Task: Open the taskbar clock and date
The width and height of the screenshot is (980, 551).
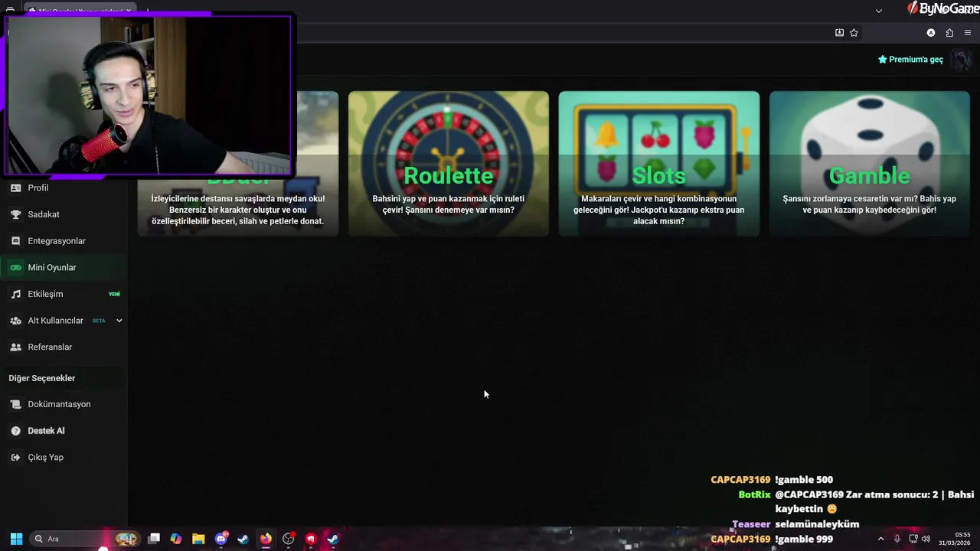Action: pyautogui.click(x=955, y=539)
